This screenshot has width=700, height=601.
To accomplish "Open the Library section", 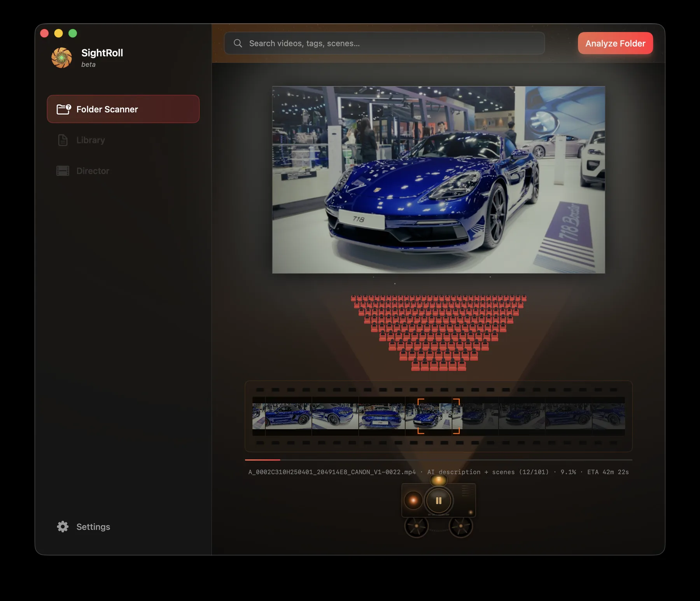I will (x=123, y=140).
